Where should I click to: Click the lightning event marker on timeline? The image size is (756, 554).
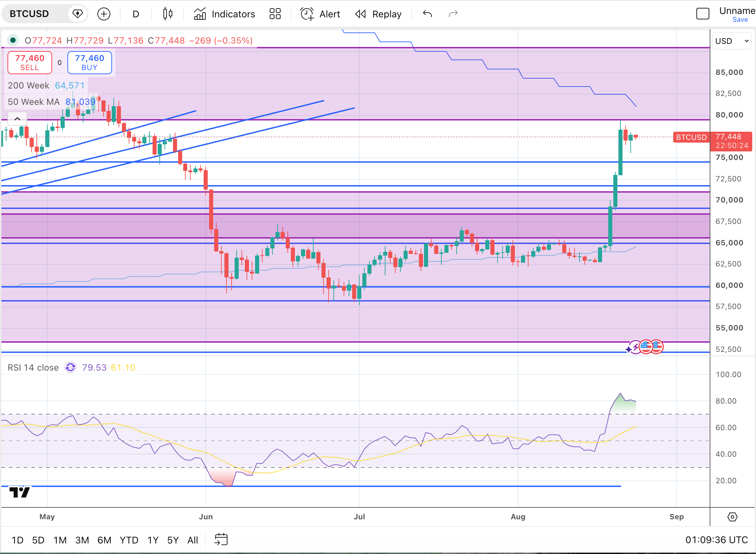[636, 347]
